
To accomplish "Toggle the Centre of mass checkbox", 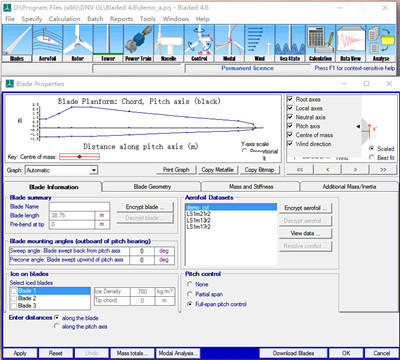I will 290,135.
